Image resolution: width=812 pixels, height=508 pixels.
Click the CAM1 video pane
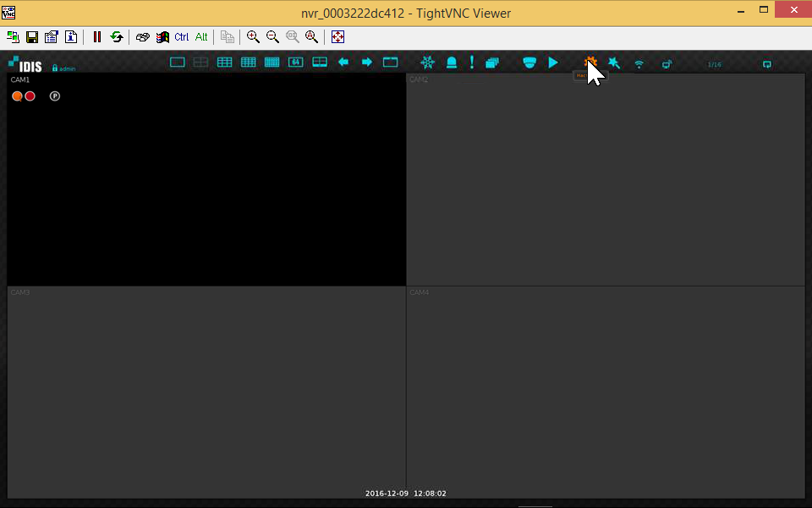206,179
